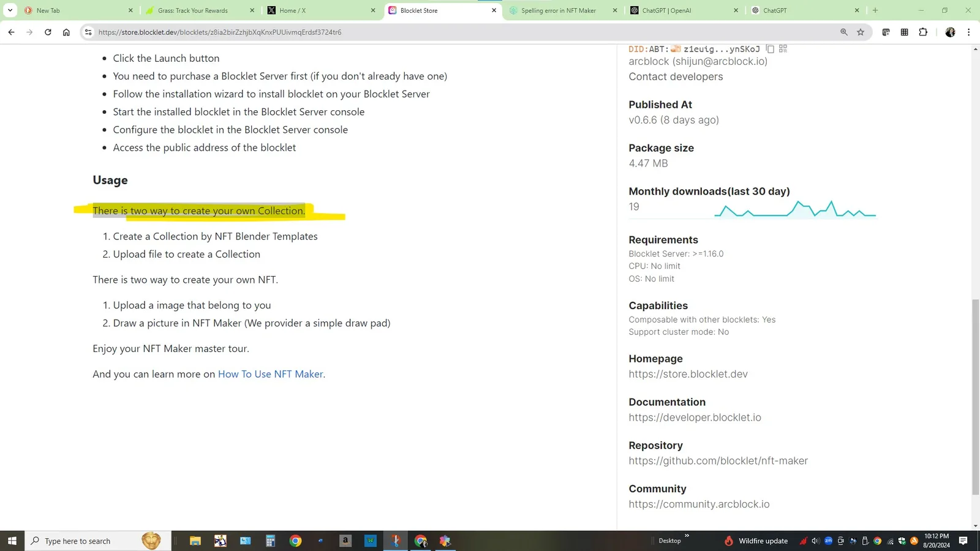Open the zoom magnifier in address bar
Screen dimensions: 980x551
(x=844, y=32)
